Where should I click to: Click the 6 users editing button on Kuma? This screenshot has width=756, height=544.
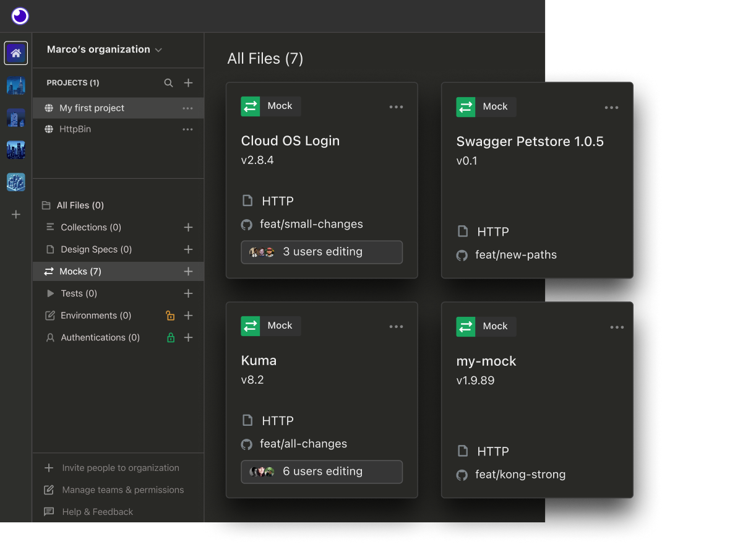coord(321,472)
